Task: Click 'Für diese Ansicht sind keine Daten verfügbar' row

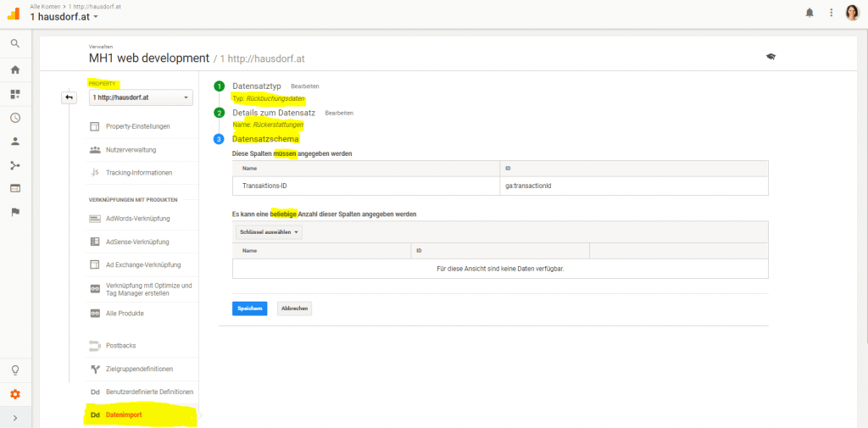Action: pyautogui.click(x=500, y=269)
